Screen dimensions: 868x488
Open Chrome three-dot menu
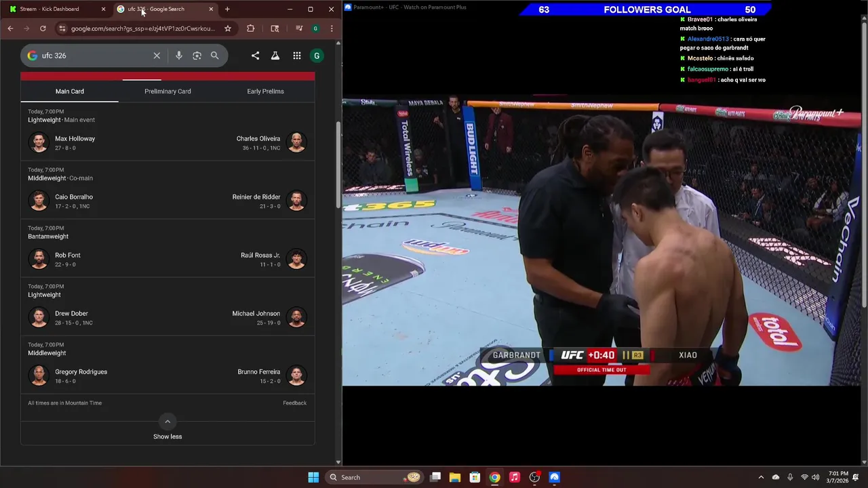(x=332, y=28)
